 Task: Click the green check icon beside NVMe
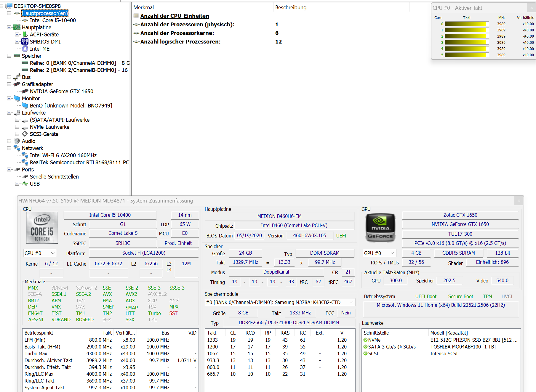tap(366, 340)
